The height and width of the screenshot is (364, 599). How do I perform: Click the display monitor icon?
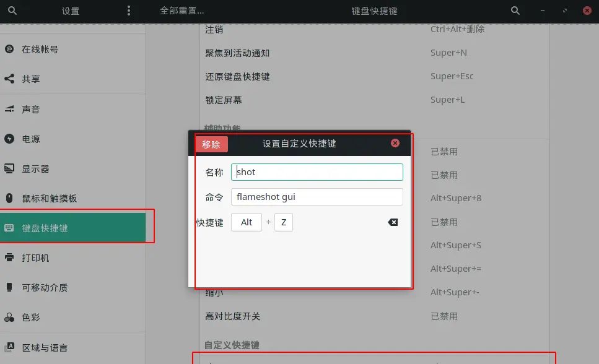point(9,168)
